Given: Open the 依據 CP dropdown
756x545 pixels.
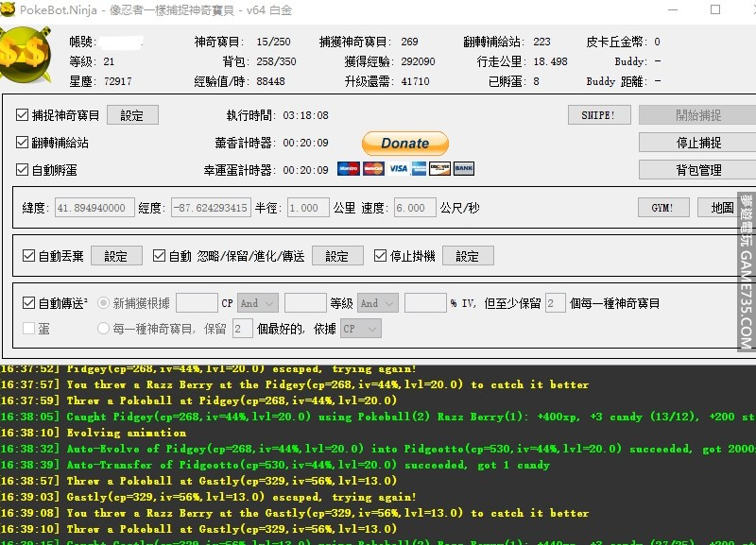Looking at the screenshot, I should pos(361,329).
